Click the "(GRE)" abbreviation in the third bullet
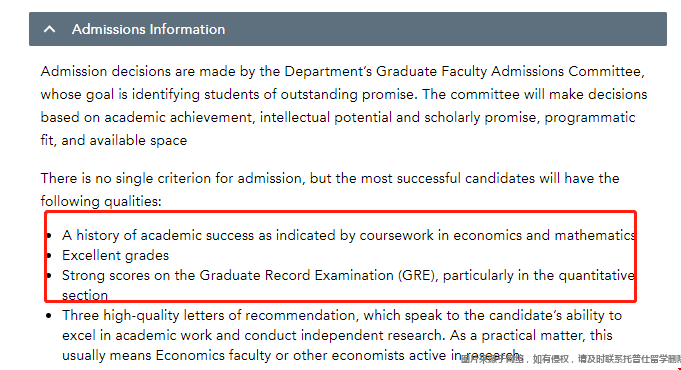681x370 pixels. pos(418,275)
